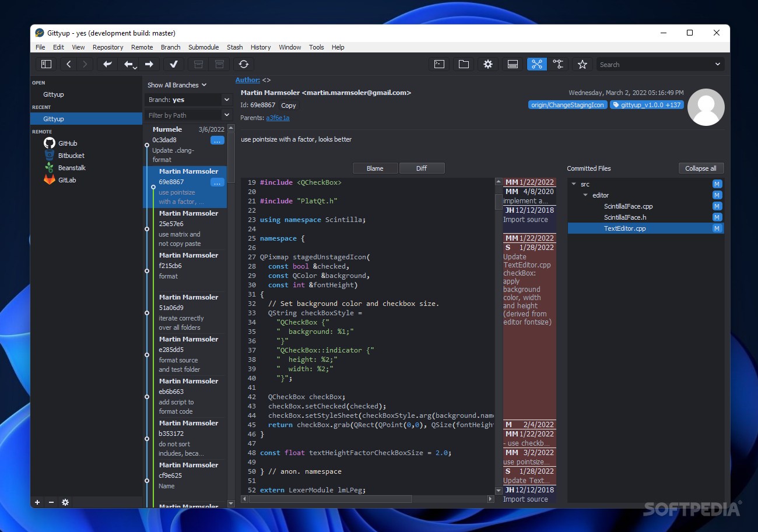The height and width of the screenshot is (532, 758).
Task: Click the Push right-arrow toolbar icon
Action: [149, 64]
